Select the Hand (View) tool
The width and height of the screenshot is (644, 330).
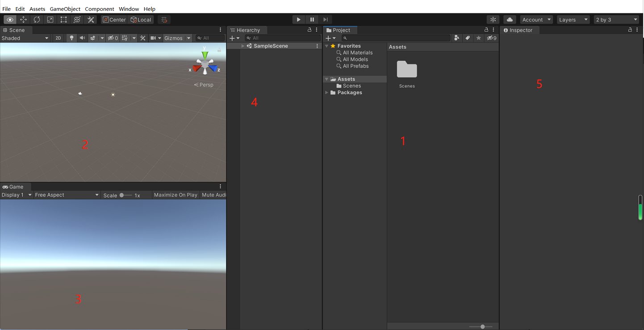[x=10, y=20]
